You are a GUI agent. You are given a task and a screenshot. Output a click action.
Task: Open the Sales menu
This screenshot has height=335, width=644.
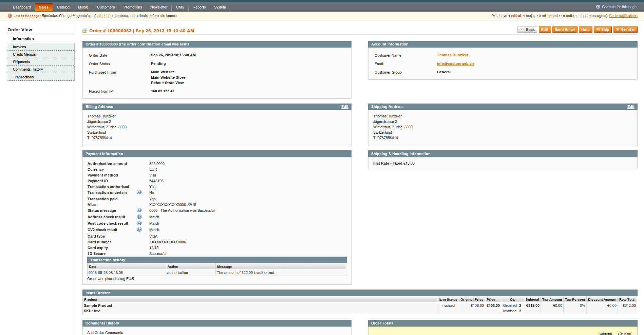[x=43, y=7]
